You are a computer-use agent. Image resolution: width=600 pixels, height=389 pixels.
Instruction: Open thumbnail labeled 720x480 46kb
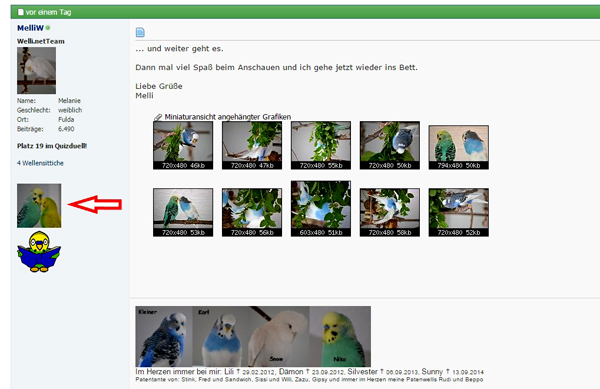coord(183,145)
